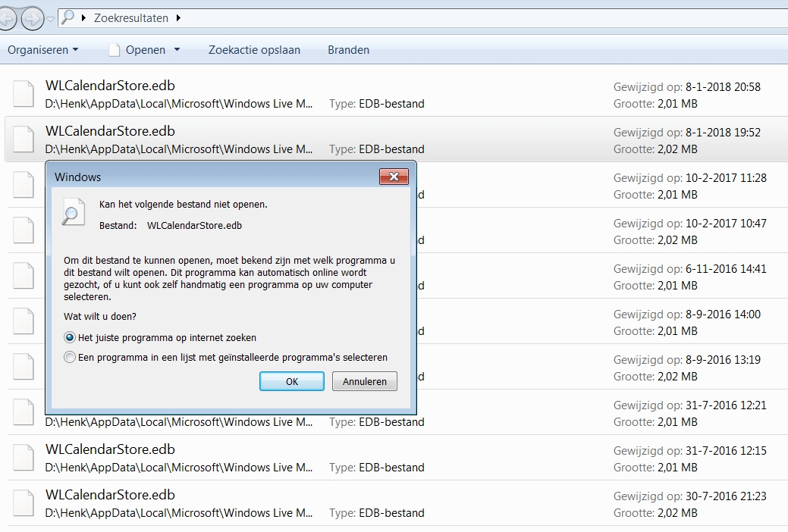Click Type: EDB-bestand of file dated 30-7-2016 21:23
788x532 pixels.
[377, 513]
